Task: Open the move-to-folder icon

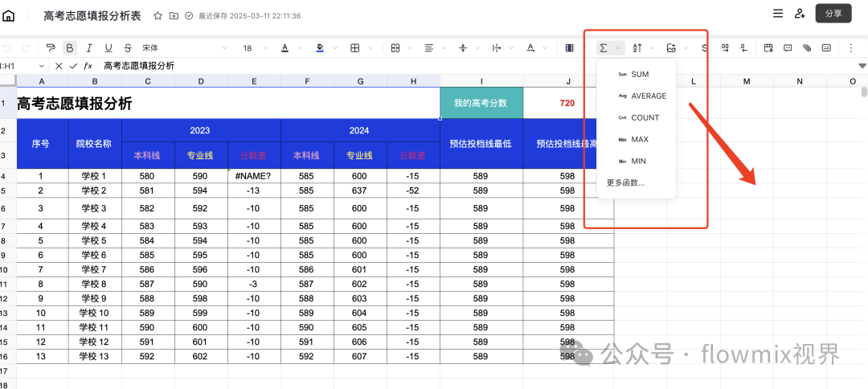Action: [174, 16]
